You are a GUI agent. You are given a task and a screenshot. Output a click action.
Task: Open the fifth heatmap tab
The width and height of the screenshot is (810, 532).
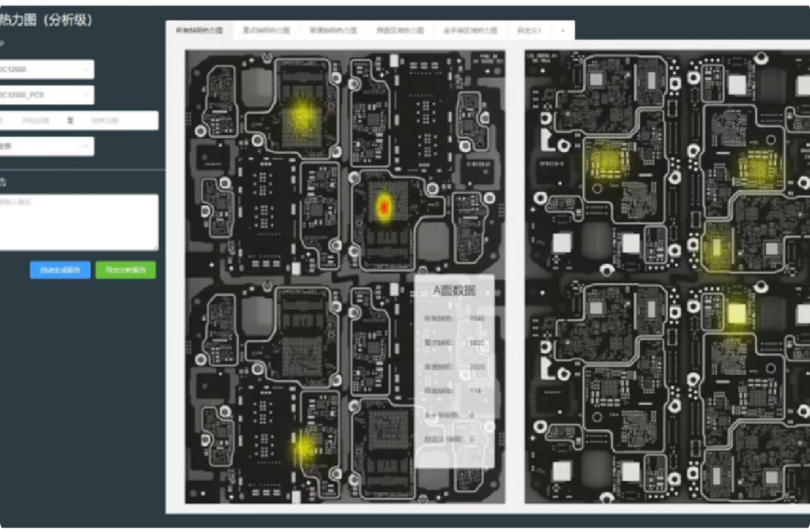(x=470, y=30)
